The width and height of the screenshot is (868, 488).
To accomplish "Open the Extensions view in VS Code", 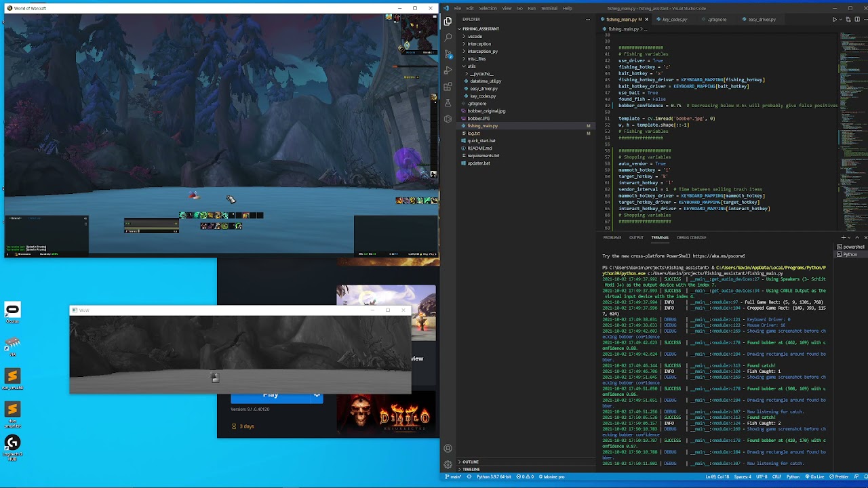I will 448,87.
